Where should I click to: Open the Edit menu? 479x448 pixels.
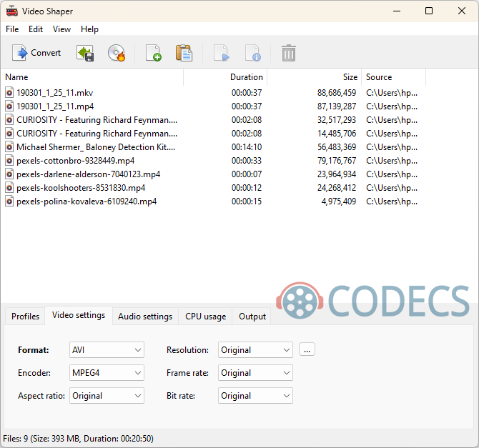point(36,29)
